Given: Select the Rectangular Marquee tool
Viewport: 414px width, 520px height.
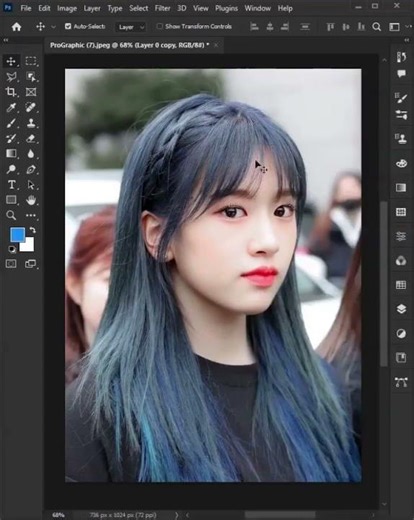Looking at the screenshot, I should [x=31, y=61].
